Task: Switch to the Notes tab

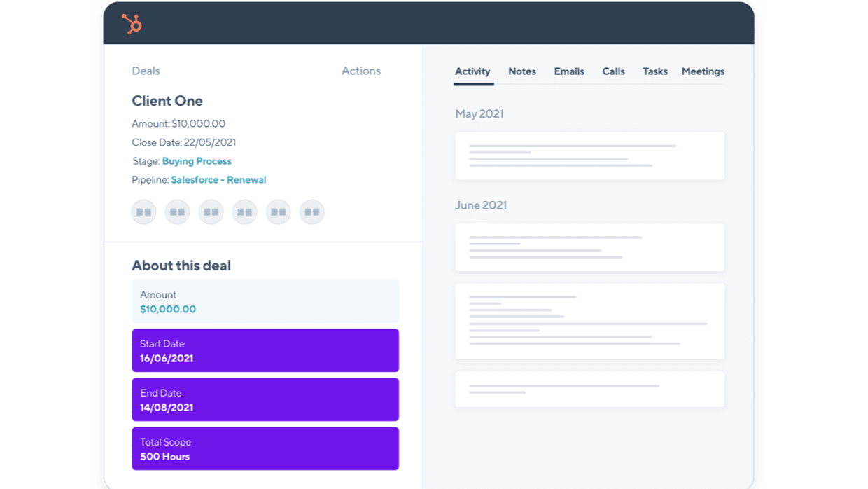Action: coord(521,71)
